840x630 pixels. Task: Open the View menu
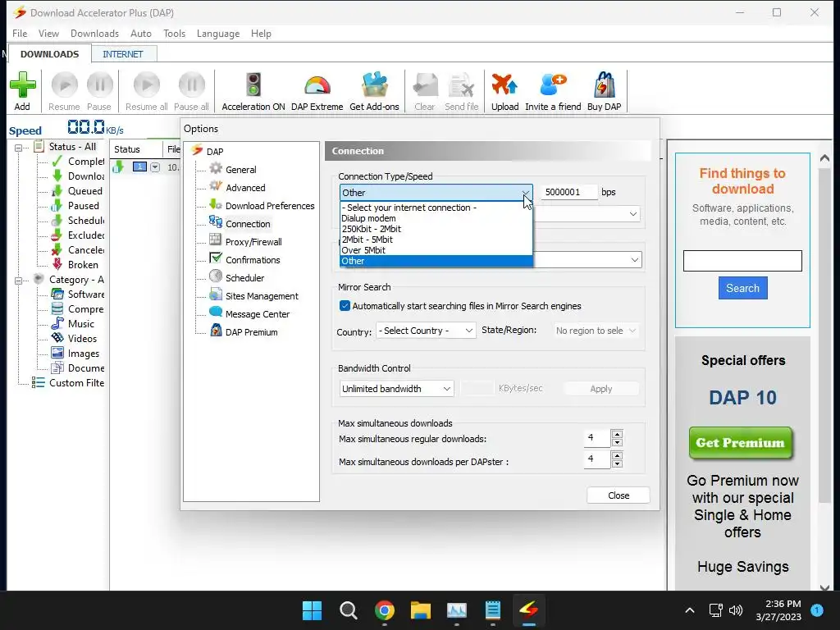(x=48, y=33)
